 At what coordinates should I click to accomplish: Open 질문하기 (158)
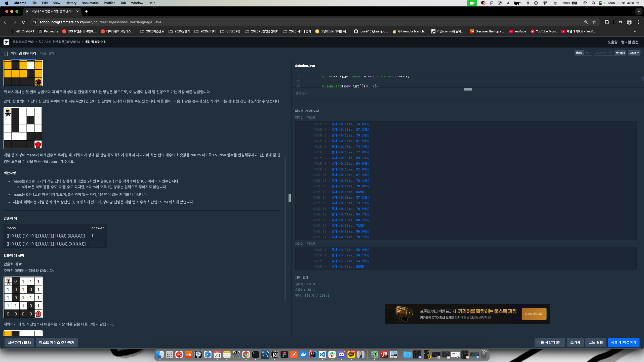pyautogui.click(x=19, y=343)
